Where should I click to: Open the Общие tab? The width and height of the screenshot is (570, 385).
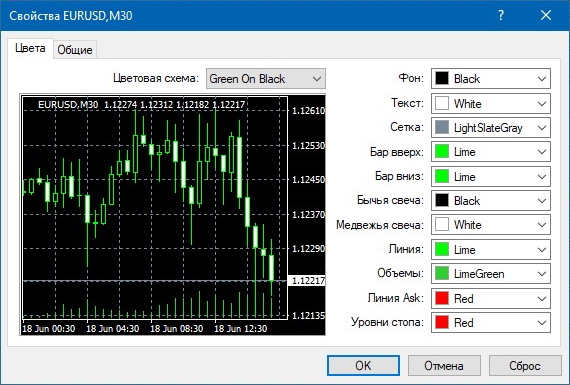pos(75,50)
